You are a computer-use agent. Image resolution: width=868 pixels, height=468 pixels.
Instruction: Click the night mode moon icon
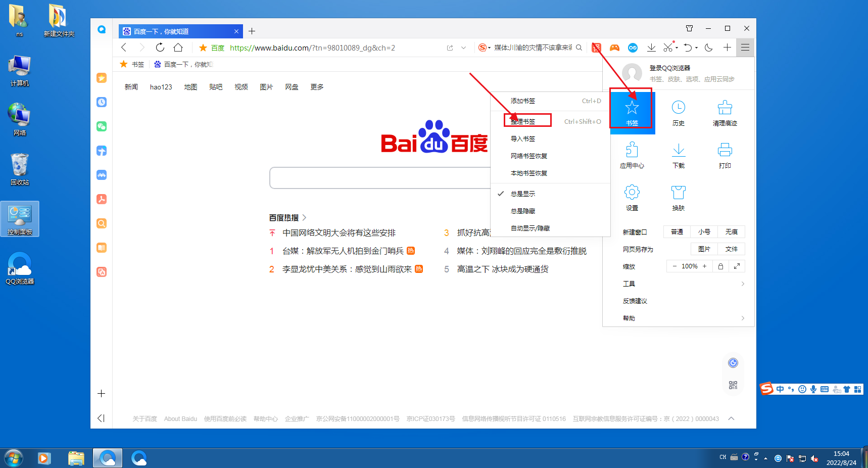tap(709, 48)
